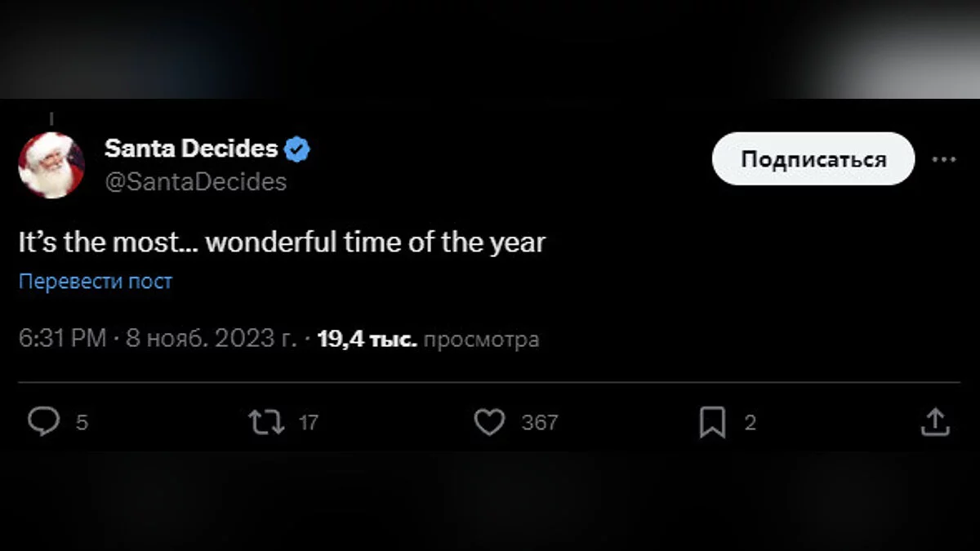
Task: Open the share upload arrow icon
Action: point(935,422)
